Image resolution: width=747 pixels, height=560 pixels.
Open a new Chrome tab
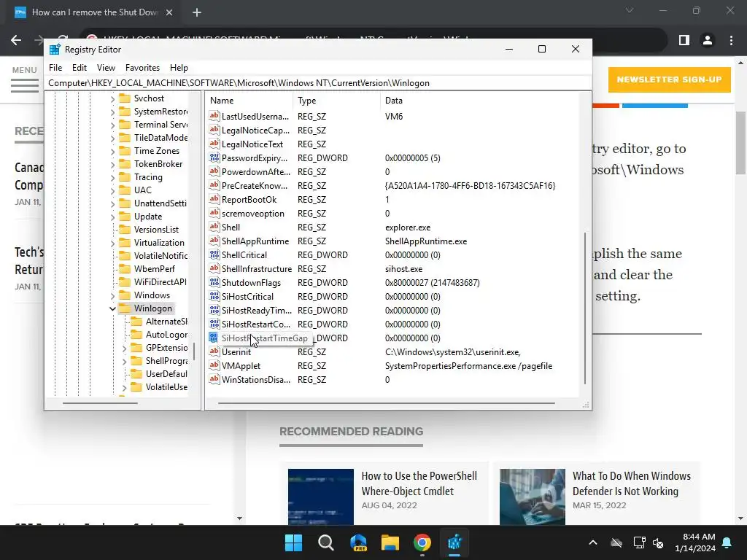click(x=197, y=12)
